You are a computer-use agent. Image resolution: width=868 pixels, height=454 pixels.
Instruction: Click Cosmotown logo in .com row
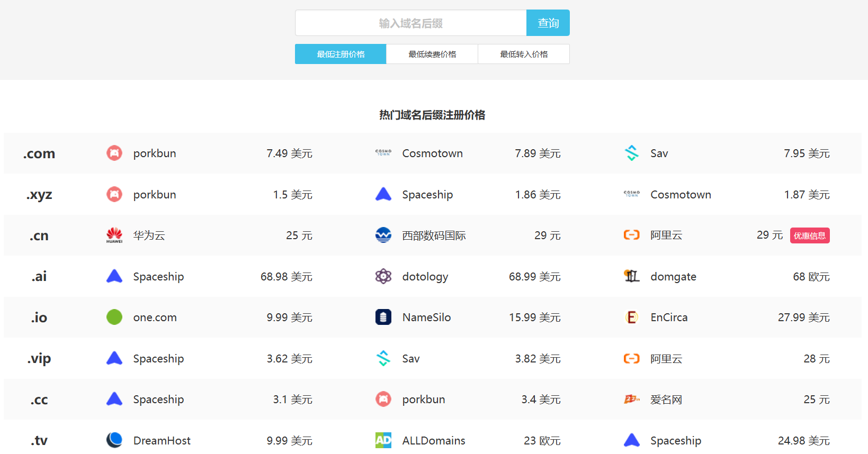click(x=383, y=153)
